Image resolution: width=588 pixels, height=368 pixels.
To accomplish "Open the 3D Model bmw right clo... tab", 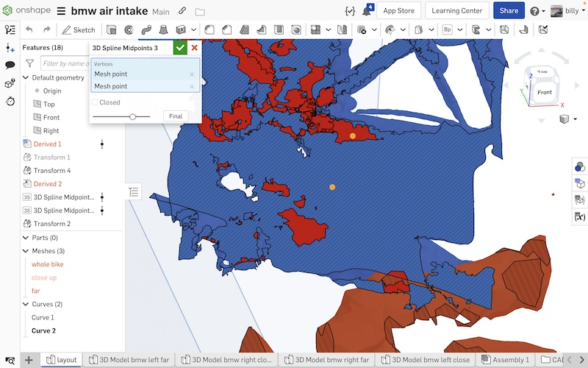I will [226, 360].
